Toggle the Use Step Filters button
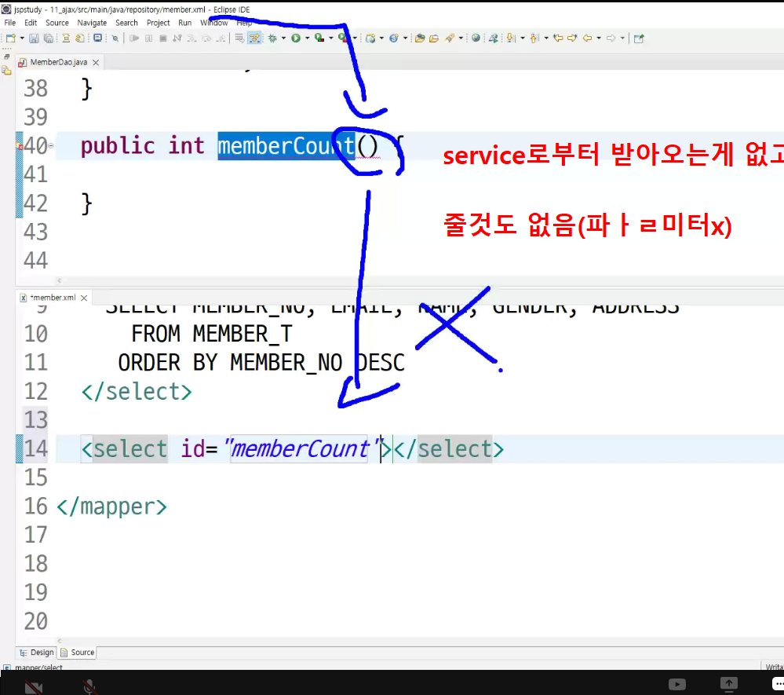784x695 pixels. click(254, 38)
